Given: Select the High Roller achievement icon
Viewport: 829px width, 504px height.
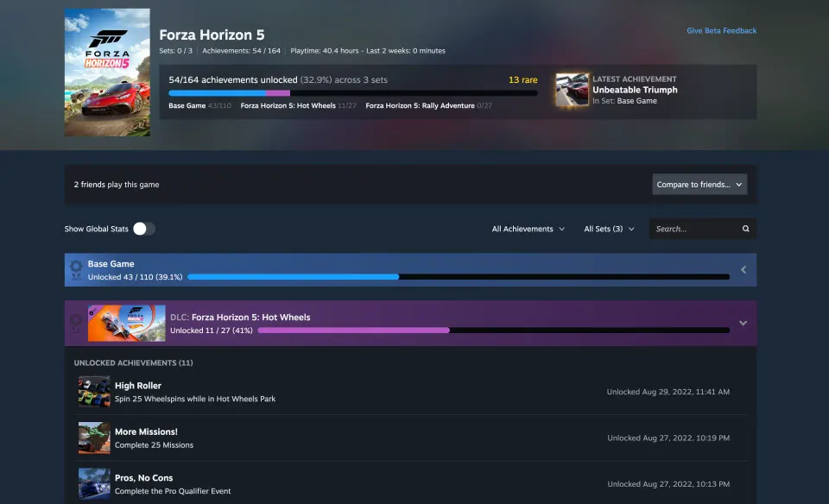Looking at the screenshot, I should (94, 392).
